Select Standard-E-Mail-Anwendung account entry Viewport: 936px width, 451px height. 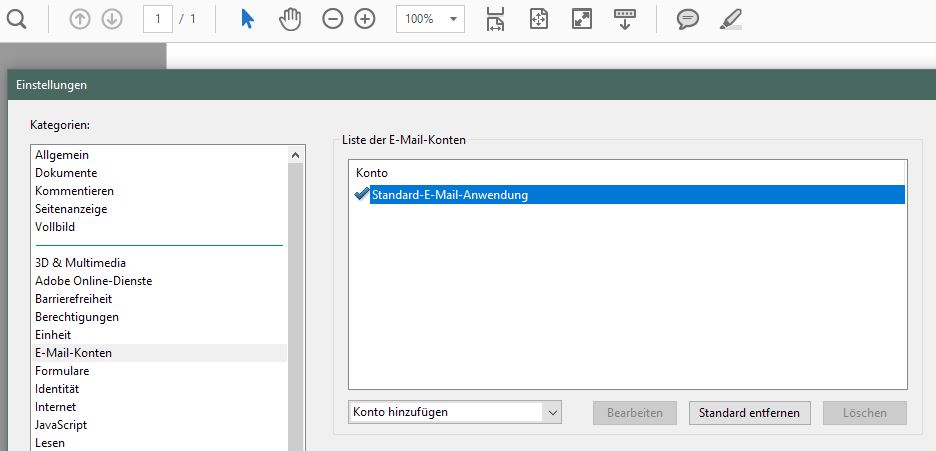coord(450,195)
